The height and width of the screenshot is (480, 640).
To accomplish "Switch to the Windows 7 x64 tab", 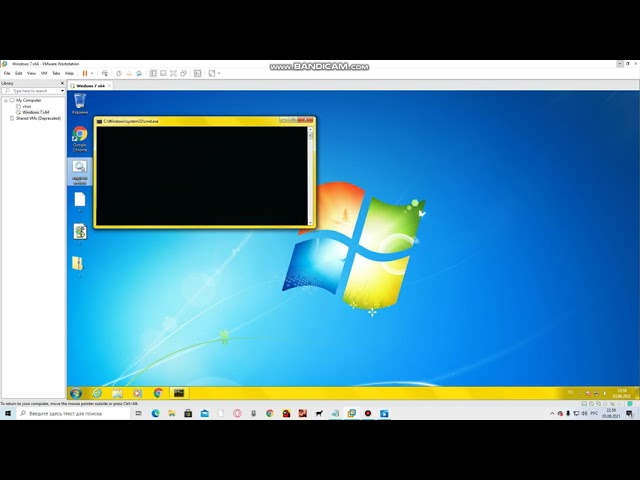I will coord(91,86).
